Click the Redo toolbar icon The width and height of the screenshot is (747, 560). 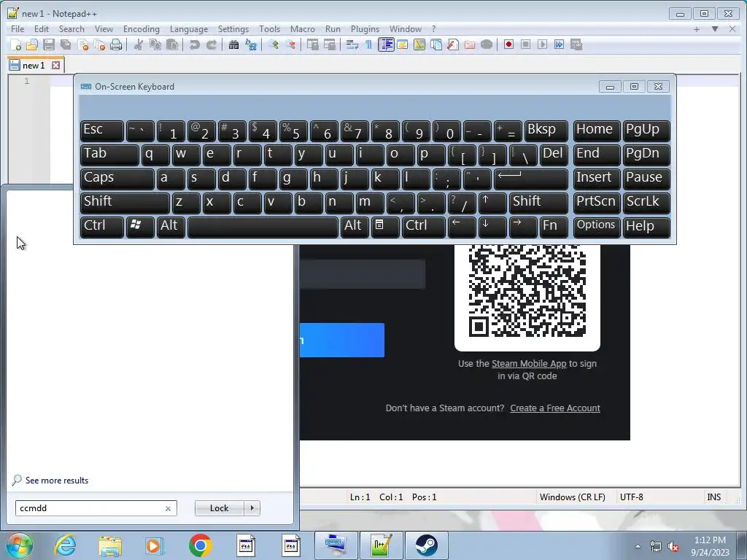[211, 44]
